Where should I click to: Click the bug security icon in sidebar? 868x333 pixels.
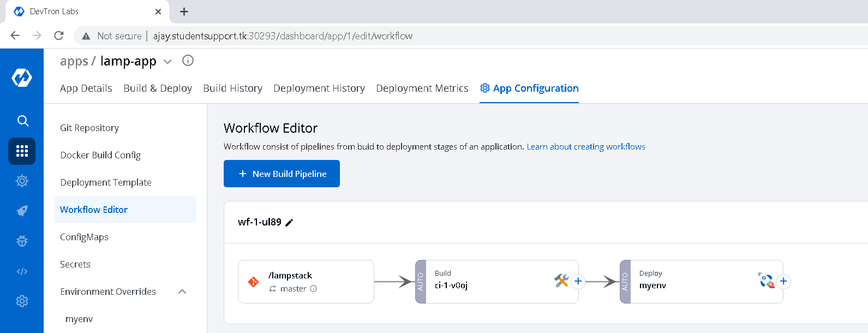(22, 241)
